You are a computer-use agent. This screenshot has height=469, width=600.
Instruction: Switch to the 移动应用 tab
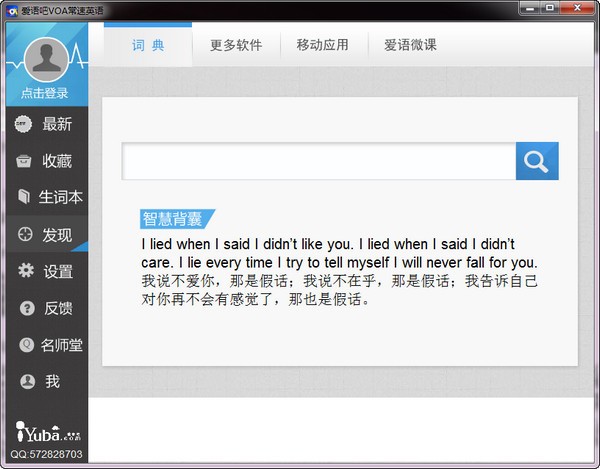[x=323, y=45]
